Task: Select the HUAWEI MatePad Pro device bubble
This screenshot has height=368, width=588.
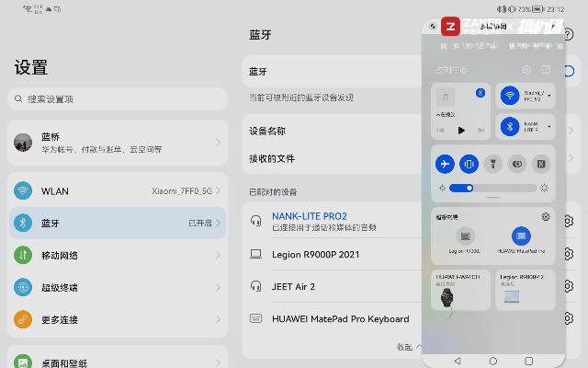Action: coord(521,236)
